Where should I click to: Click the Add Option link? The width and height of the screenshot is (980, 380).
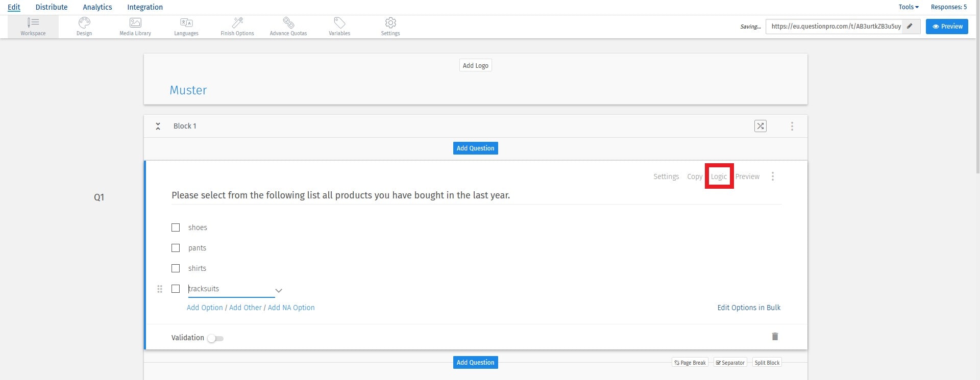click(x=205, y=308)
